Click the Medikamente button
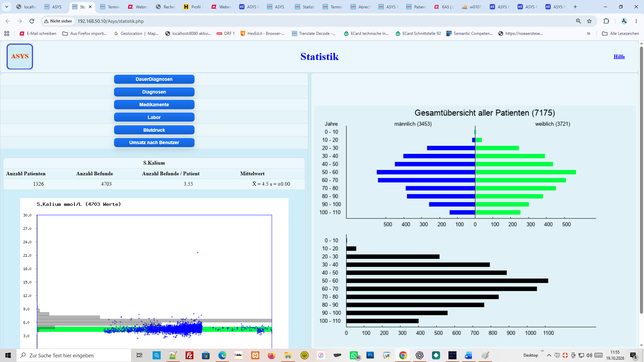The width and height of the screenshot is (644, 362). 154,105
